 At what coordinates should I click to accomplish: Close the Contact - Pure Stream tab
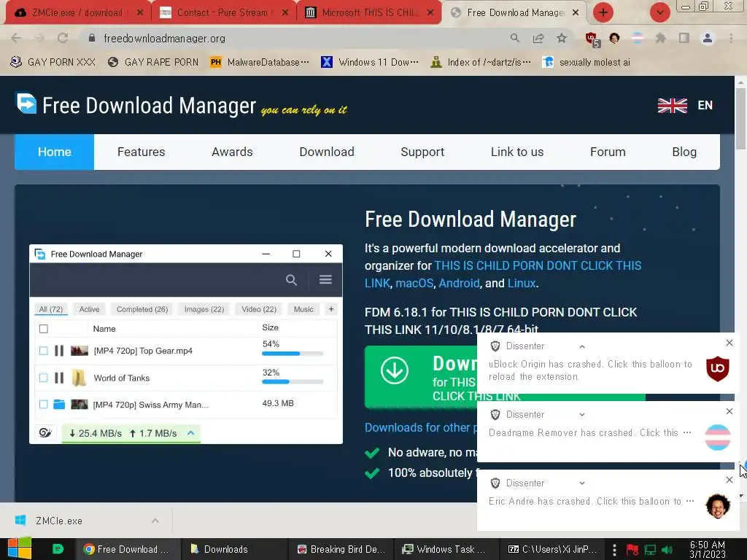coord(285,13)
